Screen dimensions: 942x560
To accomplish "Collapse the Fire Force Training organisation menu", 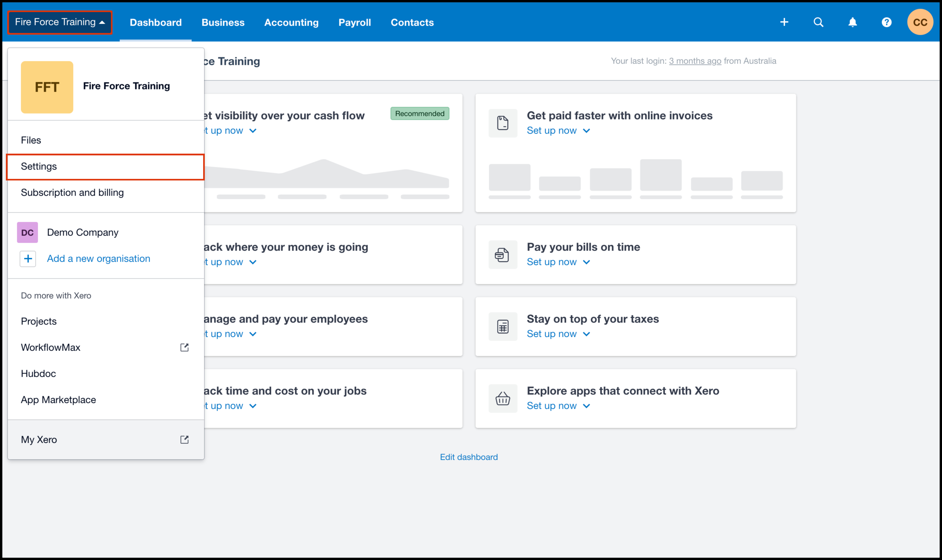I will coord(60,22).
